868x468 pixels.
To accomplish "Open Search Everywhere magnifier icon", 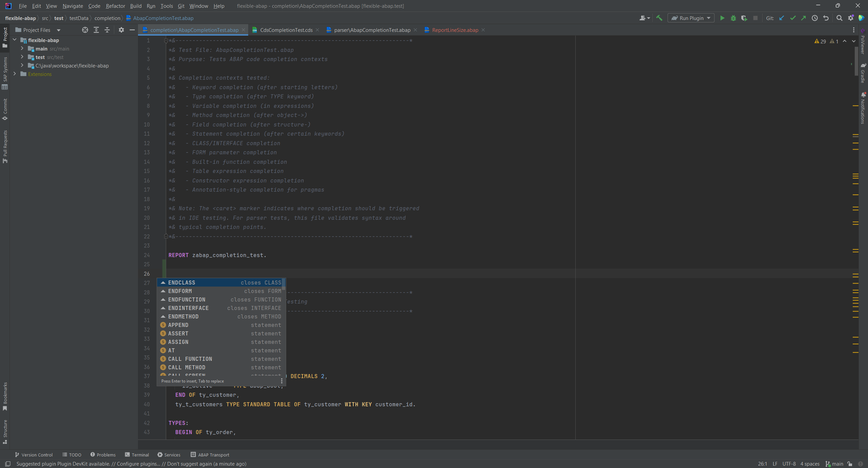I will tap(839, 18).
